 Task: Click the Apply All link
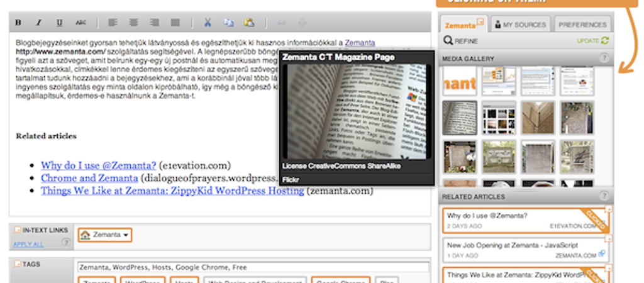[28, 245]
